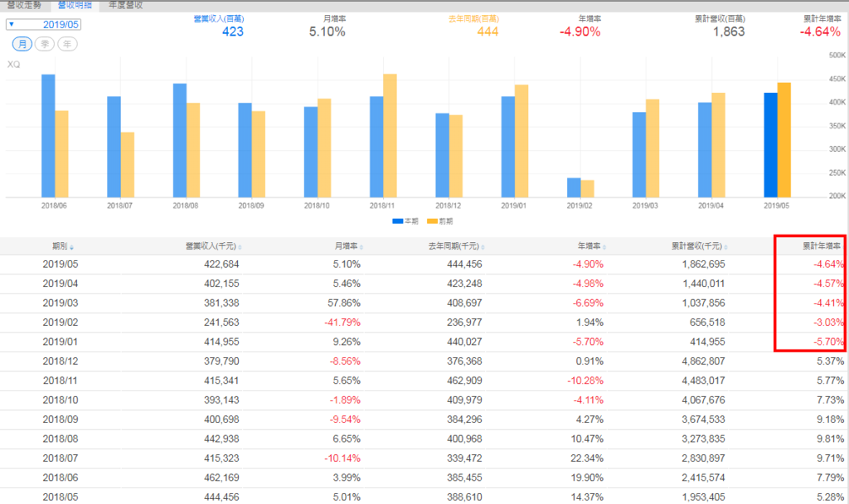Click the sort icon beside 營業收入(千元) header
This screenshot has height=504, width=849.
point(240,247)
